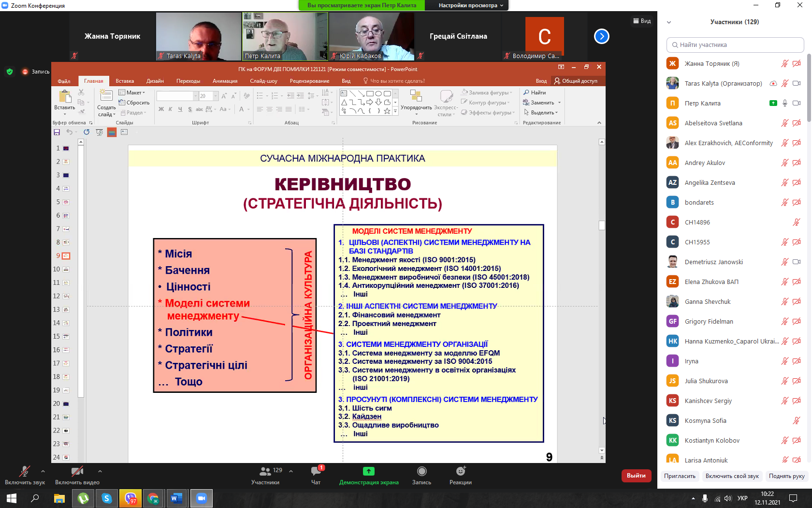Click the Zoom start video camera icon
812x508 pixels.
coord(77,471)
